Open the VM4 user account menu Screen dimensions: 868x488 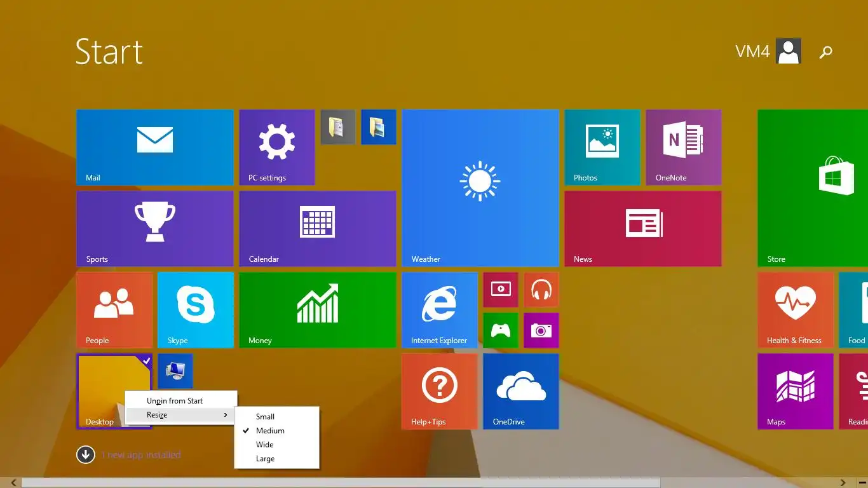(x=768, y=51)
